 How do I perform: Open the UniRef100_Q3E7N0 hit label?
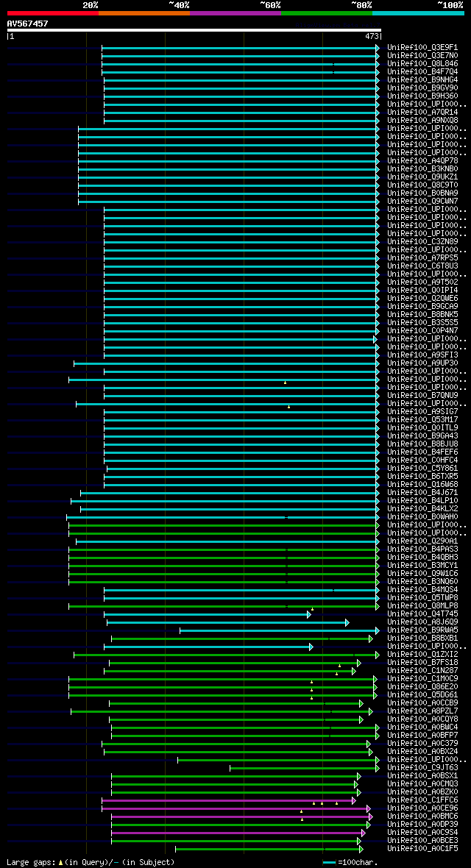point(422,56)
